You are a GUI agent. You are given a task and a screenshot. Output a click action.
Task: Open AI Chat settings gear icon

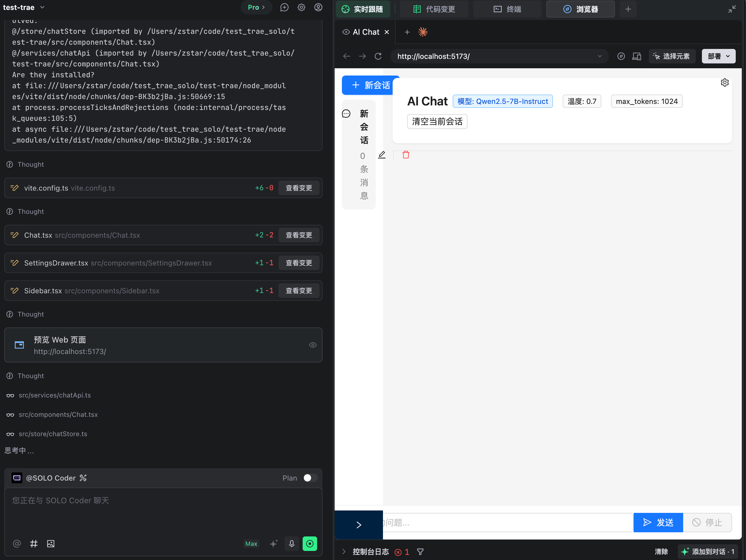(725, 83)
